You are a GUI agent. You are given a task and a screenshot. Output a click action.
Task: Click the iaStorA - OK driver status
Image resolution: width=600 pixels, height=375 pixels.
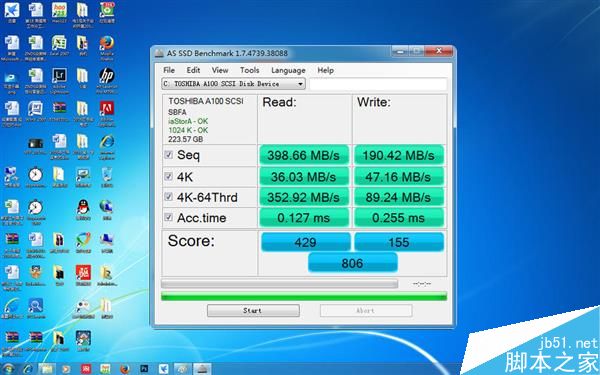(x=188, y=121)
